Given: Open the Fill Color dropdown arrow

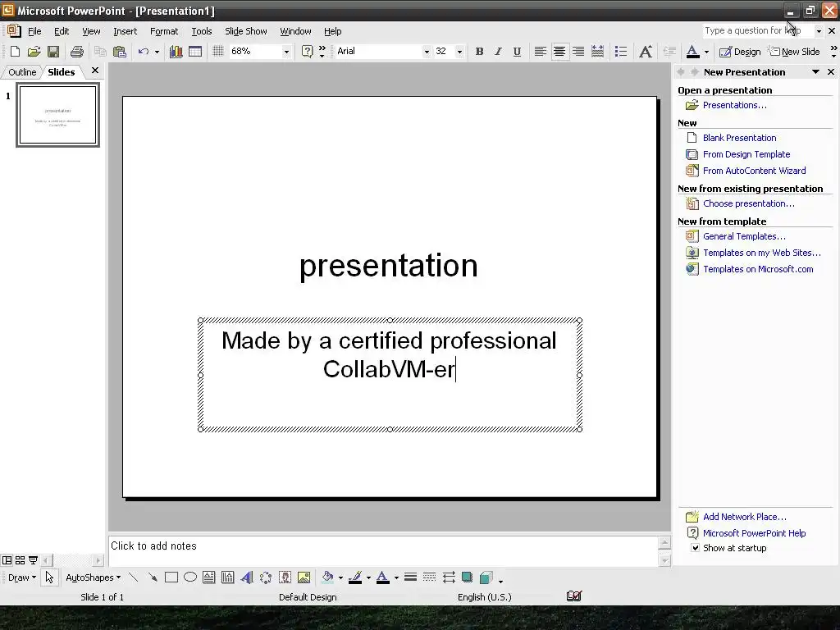Looking at the screenshot, I should pos(340,577).
